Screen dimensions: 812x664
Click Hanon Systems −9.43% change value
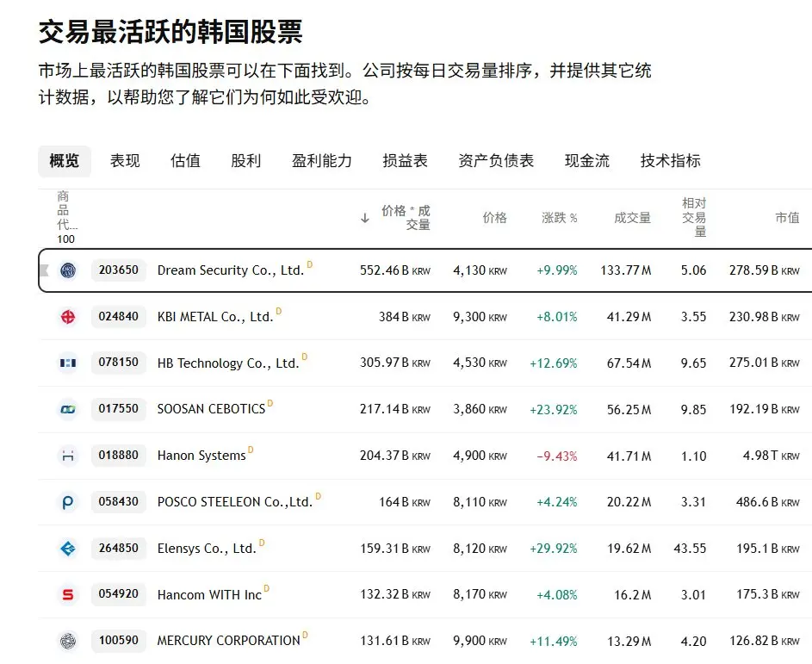557,456
